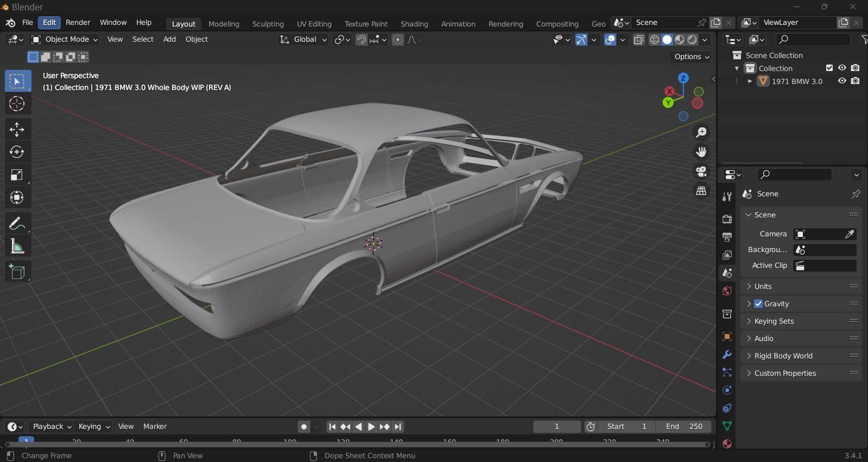Toggle the camera view icon
The height and width of the screenshot is (462, 868).
click(701, 171)
